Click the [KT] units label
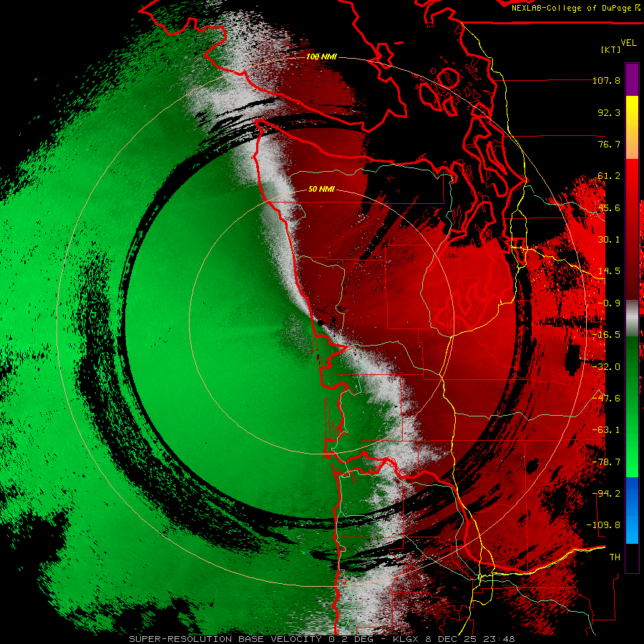 click(610, 49)
